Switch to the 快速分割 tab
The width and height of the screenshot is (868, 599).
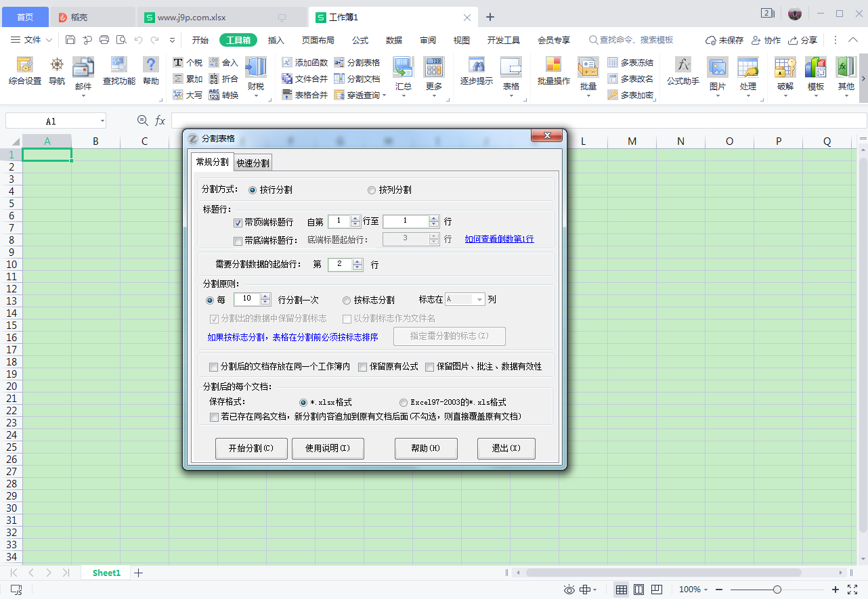[253, 162]
